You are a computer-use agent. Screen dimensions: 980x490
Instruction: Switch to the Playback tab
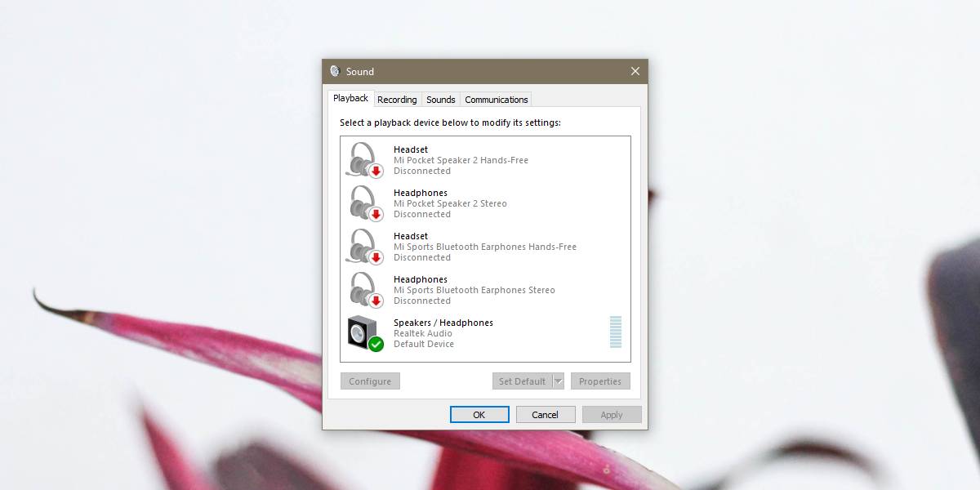tap(350, 98)
